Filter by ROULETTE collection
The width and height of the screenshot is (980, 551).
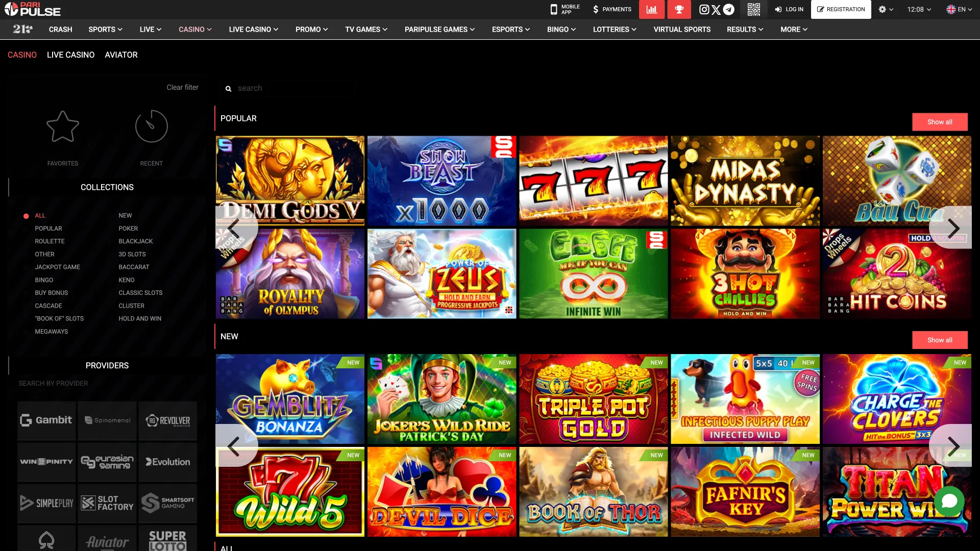tap(50, 241)
